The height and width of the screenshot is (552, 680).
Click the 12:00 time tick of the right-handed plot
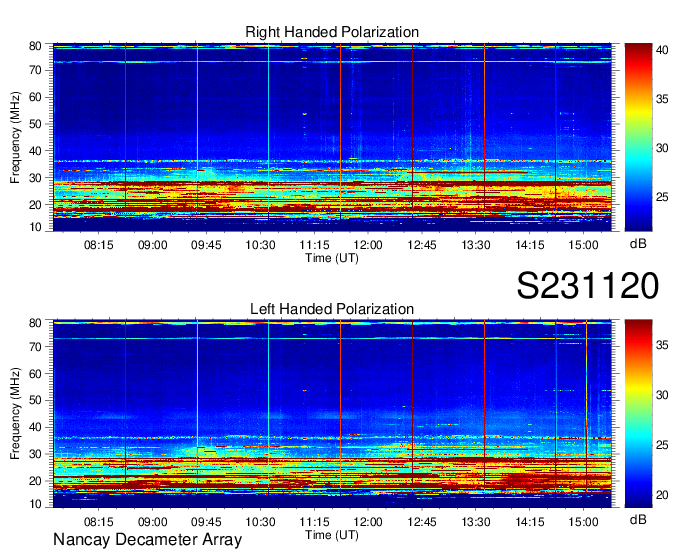coord(368,245)
